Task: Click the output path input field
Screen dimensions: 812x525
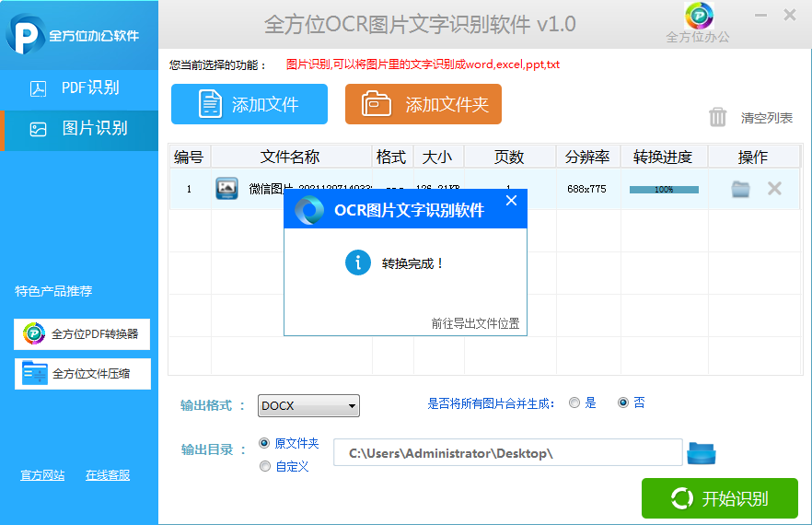Action: (x=507, y=453)
